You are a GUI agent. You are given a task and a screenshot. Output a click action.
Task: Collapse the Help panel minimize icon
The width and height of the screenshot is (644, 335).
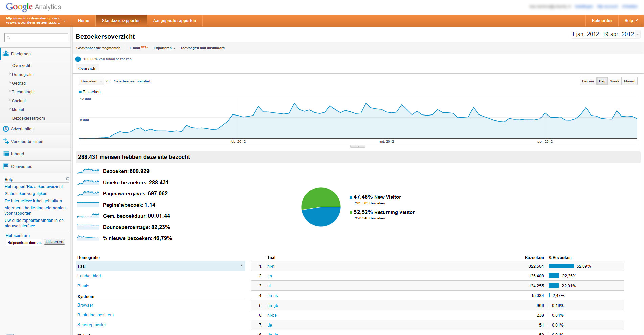click(x=68, y=179)
